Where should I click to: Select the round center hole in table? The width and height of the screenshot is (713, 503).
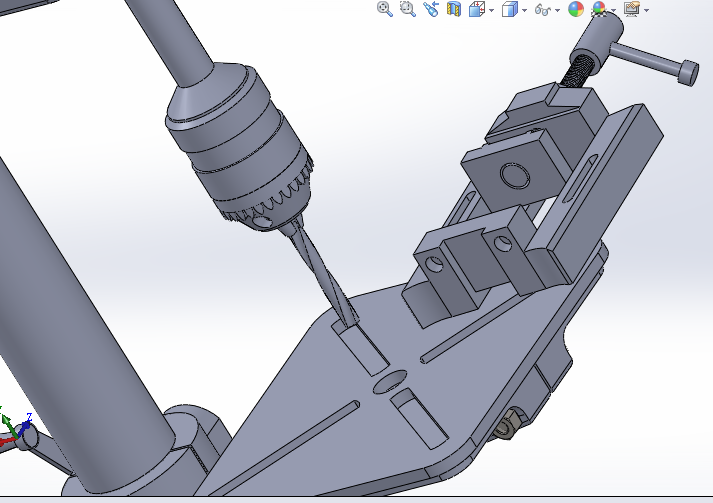pyautogui.click(x=390, y=382)
